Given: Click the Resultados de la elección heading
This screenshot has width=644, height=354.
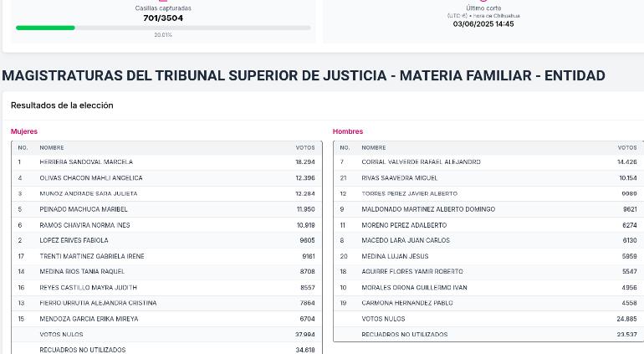Looking at the screenshot, I should click(62, 105).
